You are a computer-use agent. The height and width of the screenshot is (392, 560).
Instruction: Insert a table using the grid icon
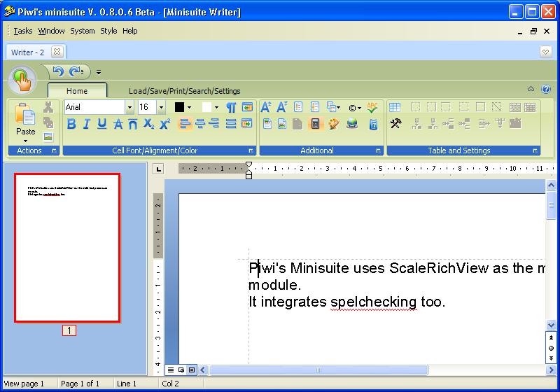(395, 107)
